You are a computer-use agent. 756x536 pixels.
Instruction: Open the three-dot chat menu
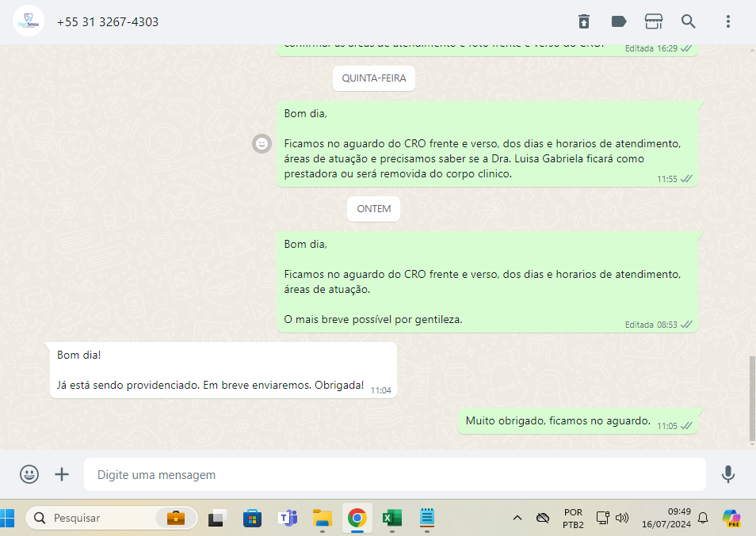coord(728,21)
